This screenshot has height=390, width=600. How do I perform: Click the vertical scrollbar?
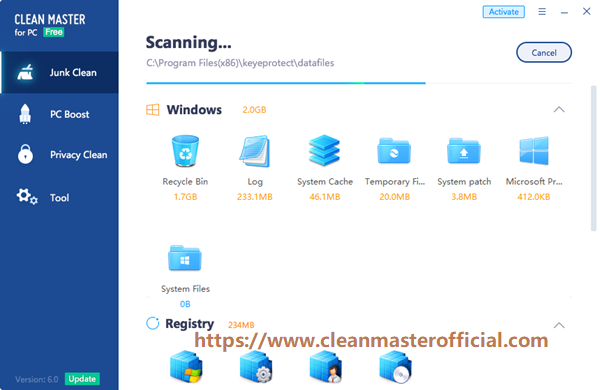tap(593, 158)
